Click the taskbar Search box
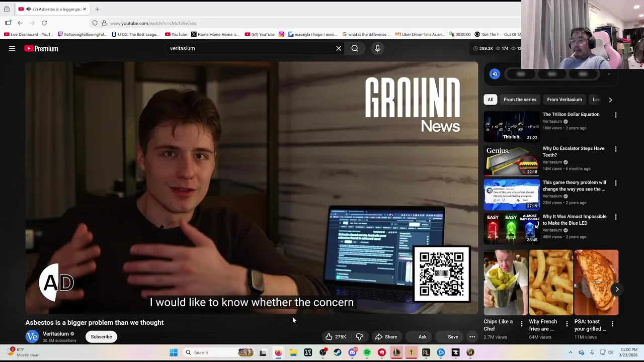The width and height of the screenshot is (644, 362). point(219,352)
